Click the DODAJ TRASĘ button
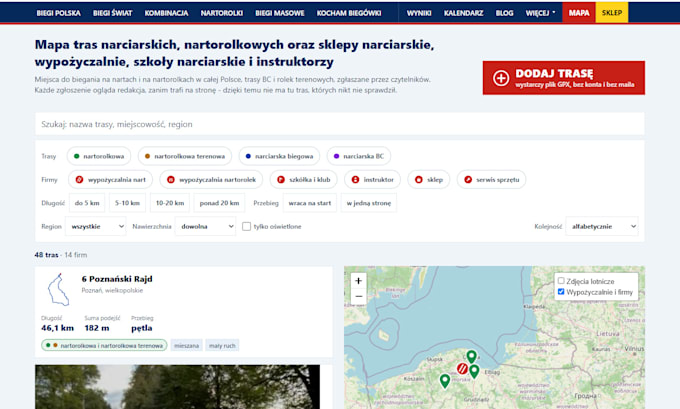Image resolution: width=680 pixels, height=409 pixels. [x=564, y=78]
